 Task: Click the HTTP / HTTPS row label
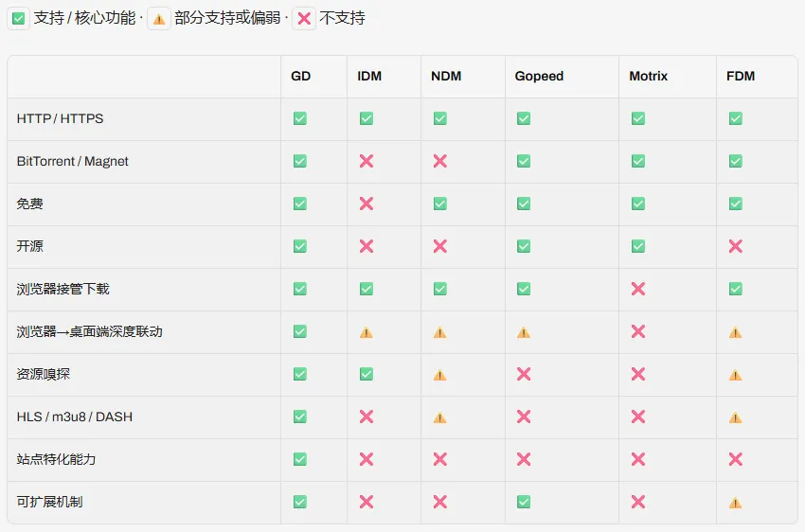coord(60,118)
